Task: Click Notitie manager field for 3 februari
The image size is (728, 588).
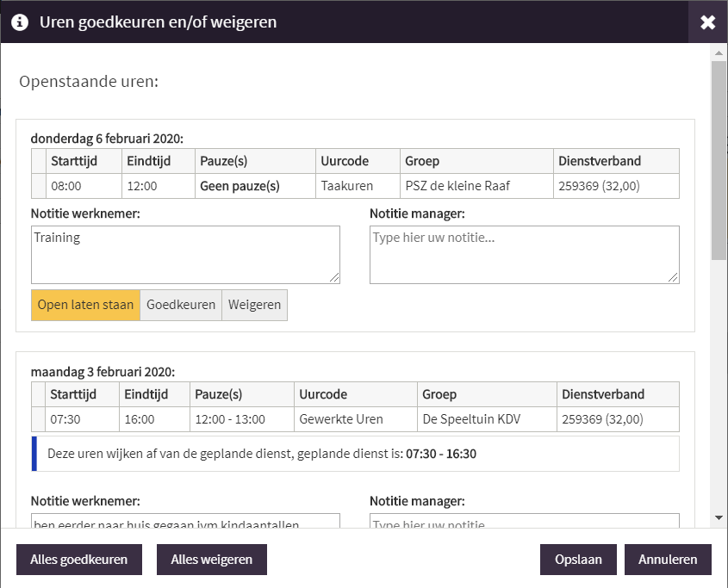Action: point(524,521)
